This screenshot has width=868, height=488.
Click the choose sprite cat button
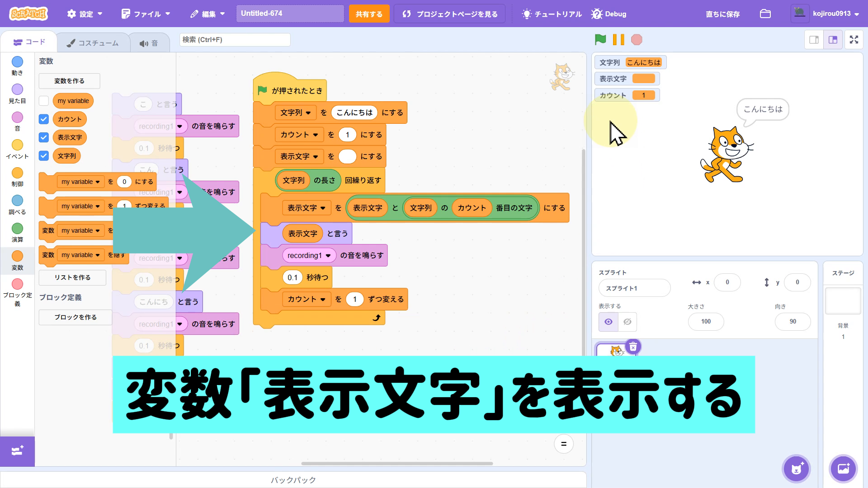[x=796, y=469]
